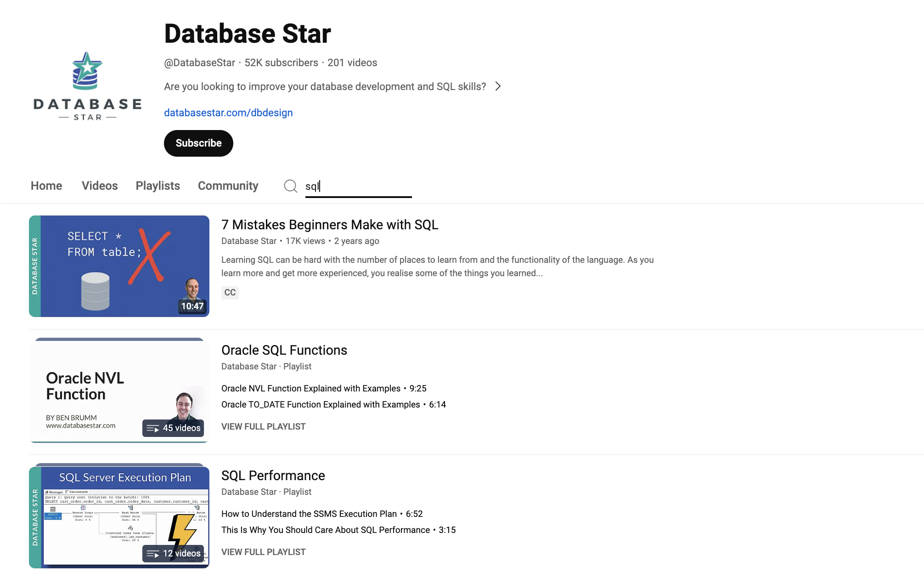Viewport: 924px width, 578px height.
Task: View full playlist for Oracle SQL Functions
Action: [x=263, y=427]
